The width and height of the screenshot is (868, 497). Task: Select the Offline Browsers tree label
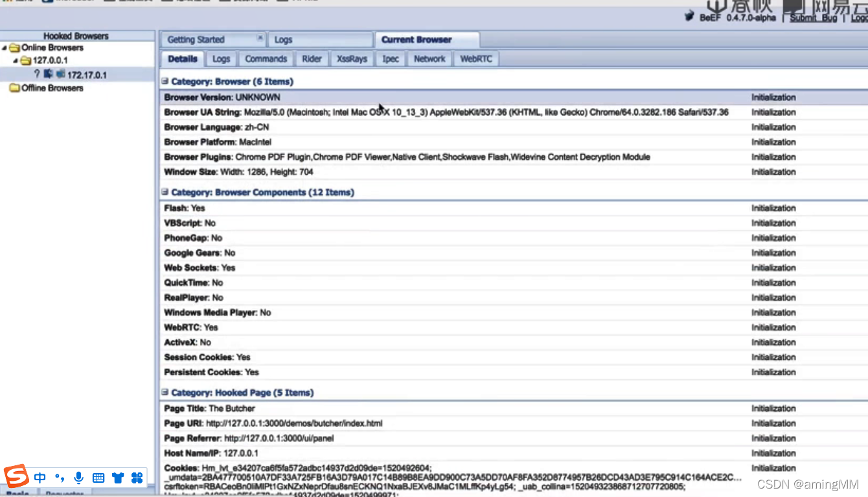[x=52, y=88]
